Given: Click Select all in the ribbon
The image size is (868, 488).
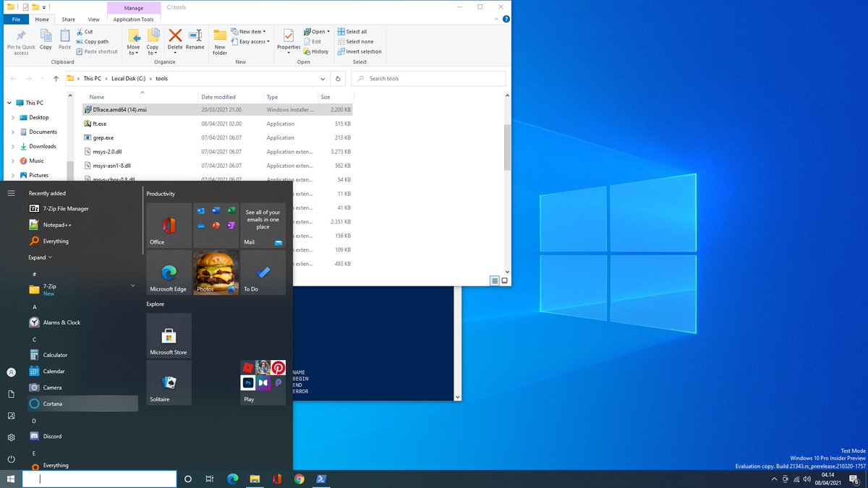Looking at the screenshot, I should 352,32.
